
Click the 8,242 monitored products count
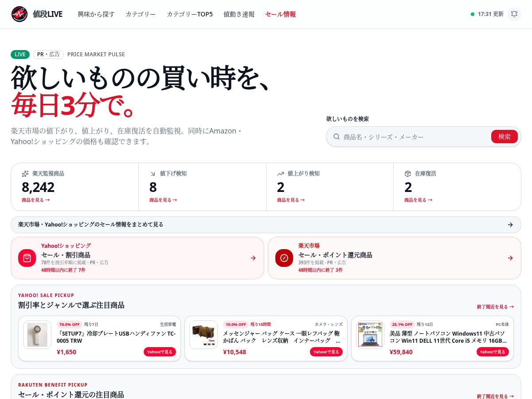[38, 187]
